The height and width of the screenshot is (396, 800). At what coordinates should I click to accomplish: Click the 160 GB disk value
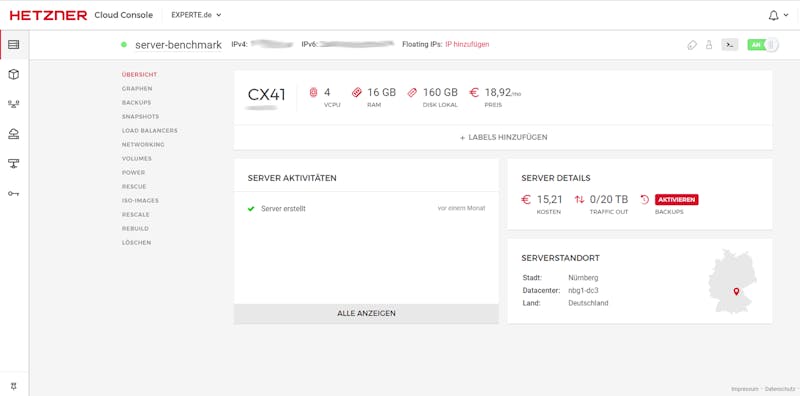coord(440,92)
